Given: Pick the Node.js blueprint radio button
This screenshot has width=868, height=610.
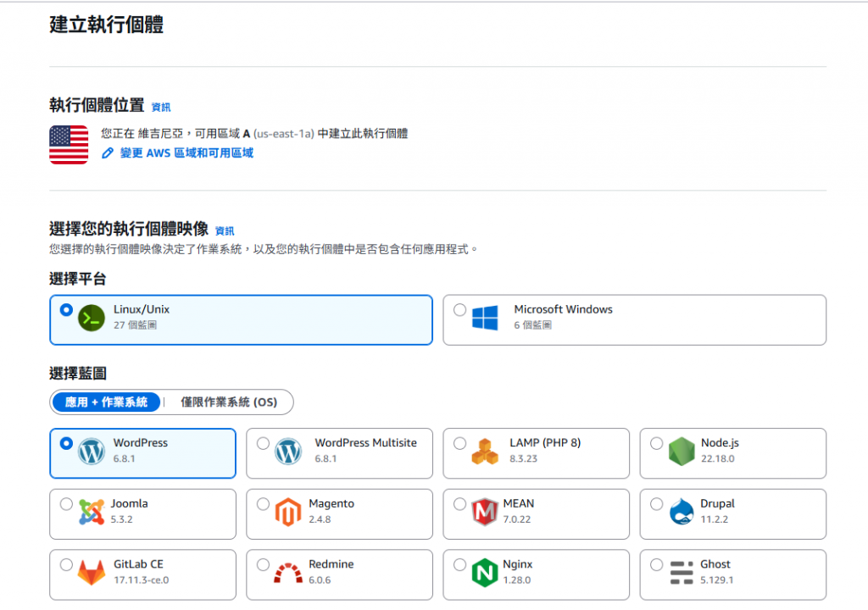Looking at the screenshot, I should (x=657, y=443).
